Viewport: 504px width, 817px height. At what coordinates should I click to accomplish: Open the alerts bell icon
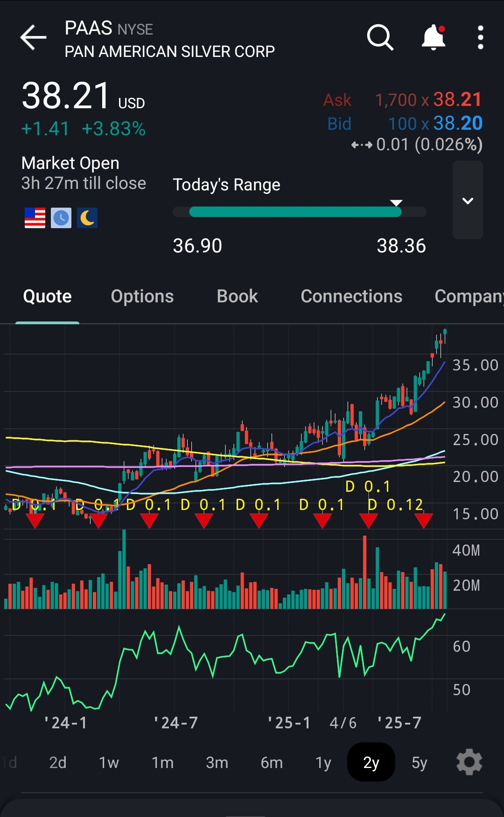pyautogui.click(x=434, y=37)
